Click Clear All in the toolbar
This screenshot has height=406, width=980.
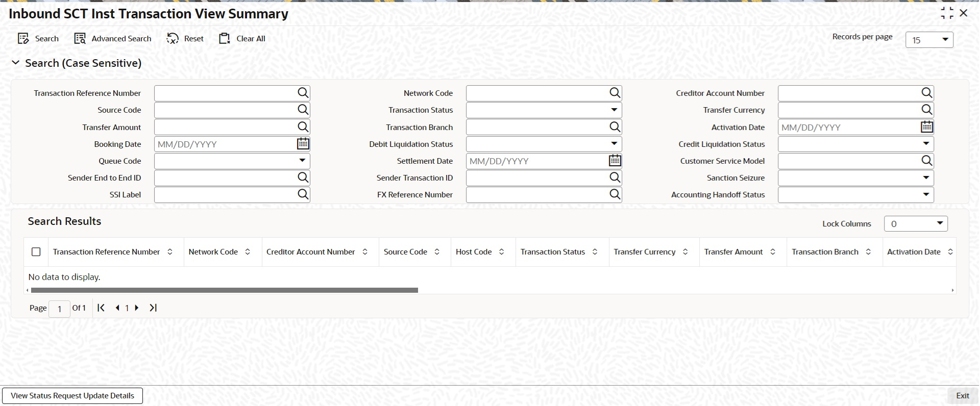(242, 39)
